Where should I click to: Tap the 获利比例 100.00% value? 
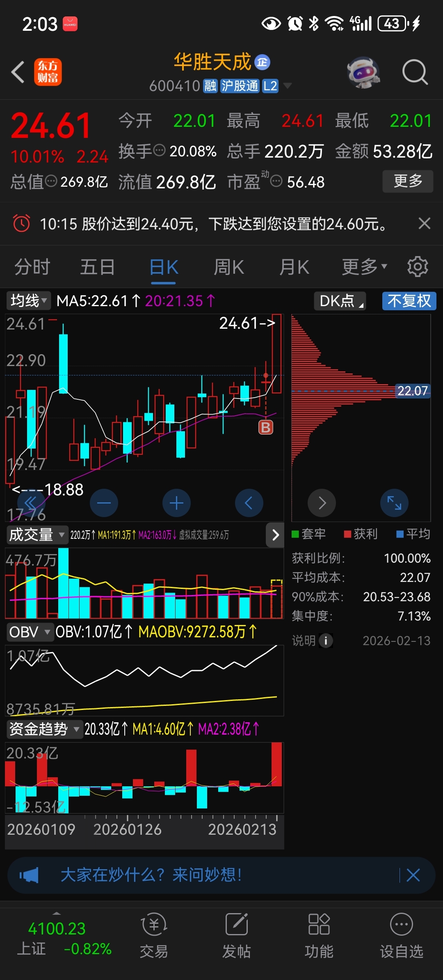pos(407,558)
